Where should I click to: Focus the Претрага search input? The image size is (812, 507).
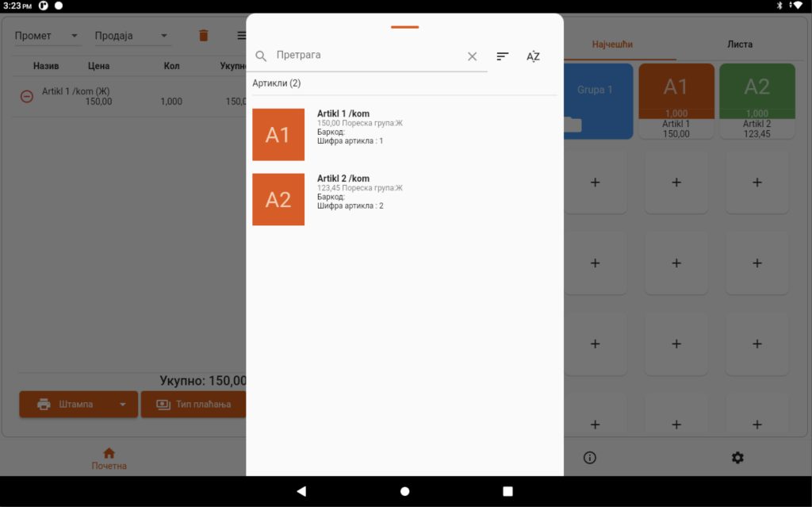pos(366,55)
